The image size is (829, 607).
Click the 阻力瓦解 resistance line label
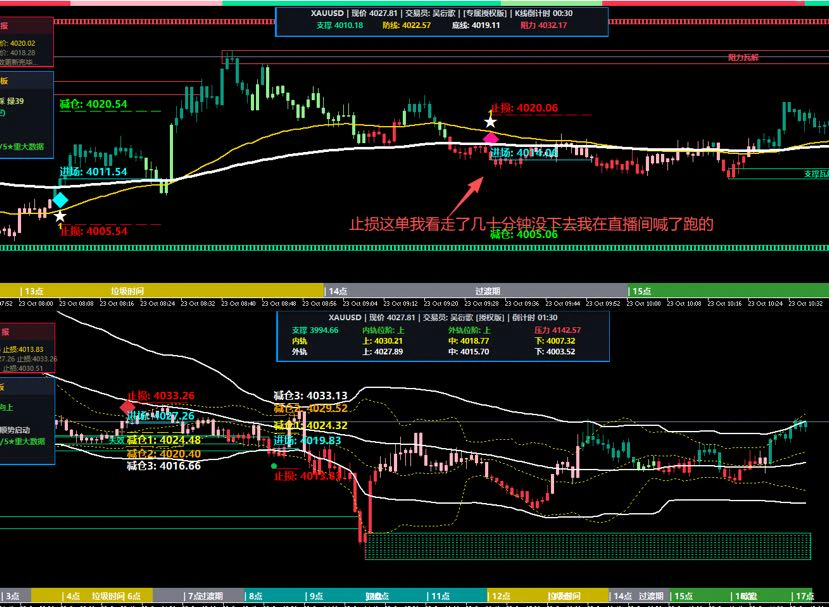743,57
